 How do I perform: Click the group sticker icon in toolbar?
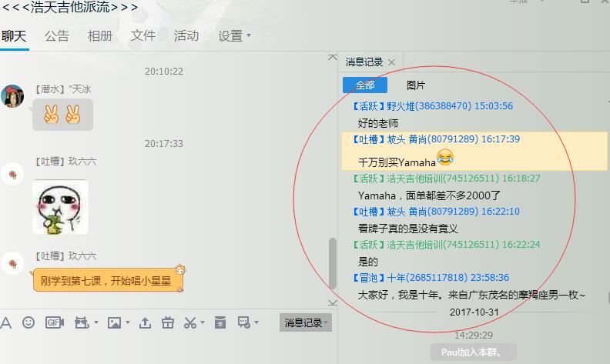[x=82, y=322]
